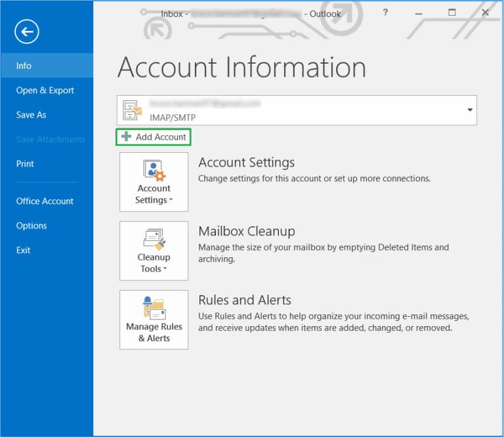Close the Outlook window
The height and width of the screenshot is (437, 504).
(486, 12)
